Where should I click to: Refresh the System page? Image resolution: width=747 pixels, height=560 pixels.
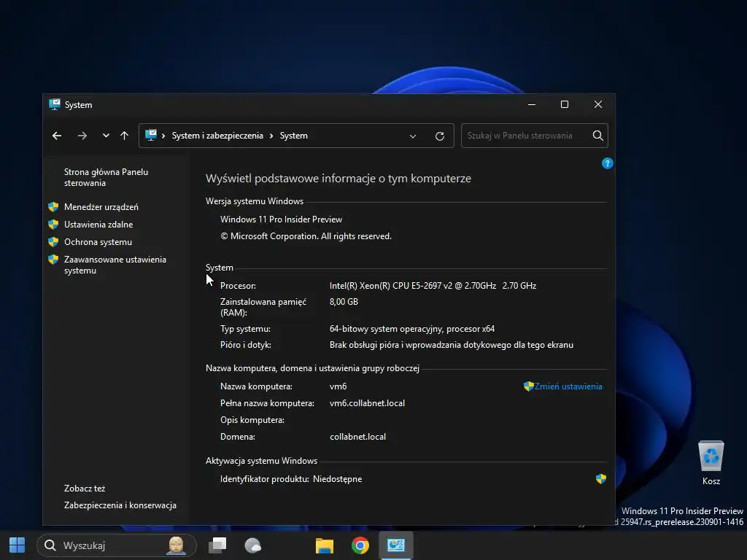440,136
